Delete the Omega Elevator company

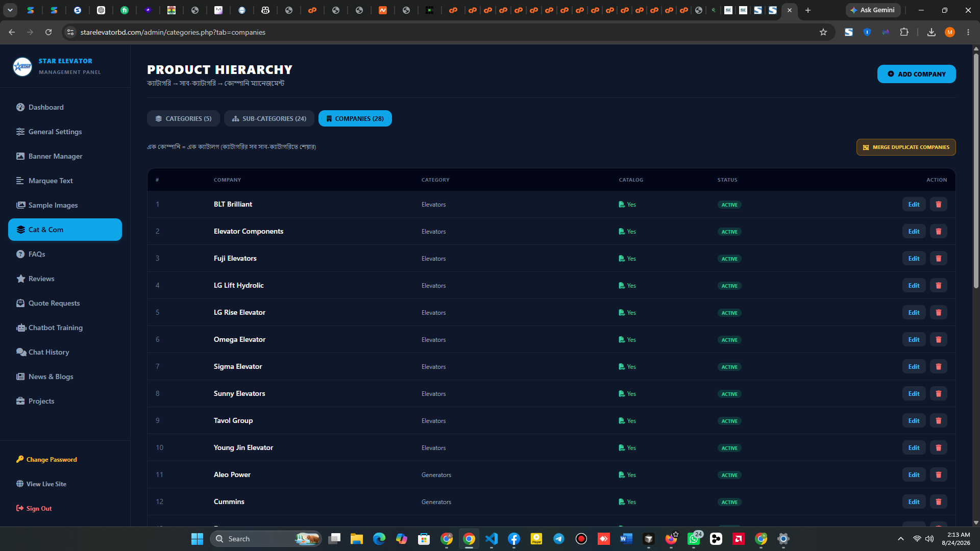tap(938, 340)
